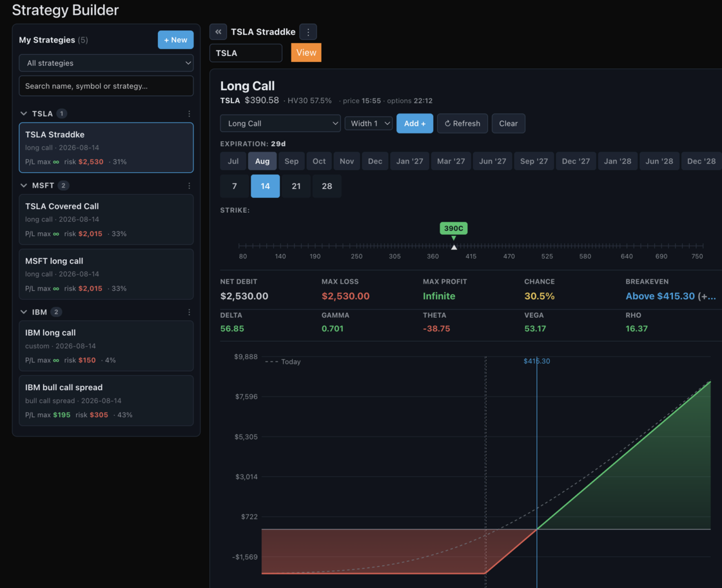Open MSFT group kebab menu
The image size is (722, 588).
click(190, 186)
